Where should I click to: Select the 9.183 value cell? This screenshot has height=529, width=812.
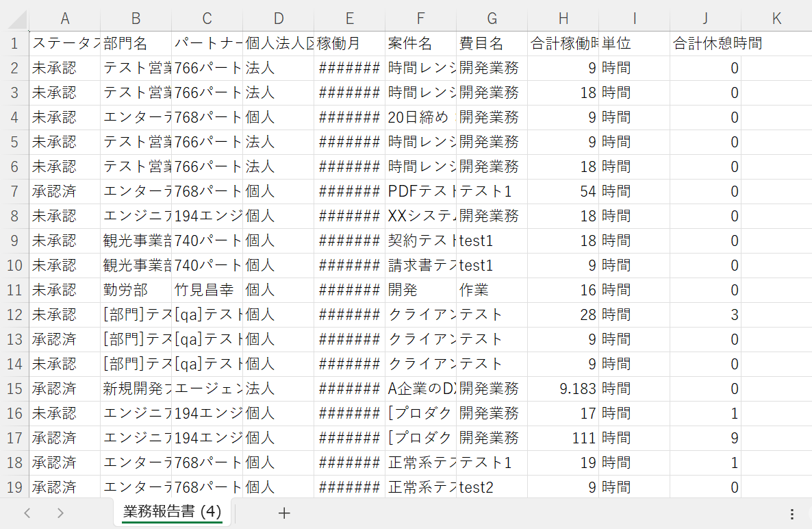563,389
